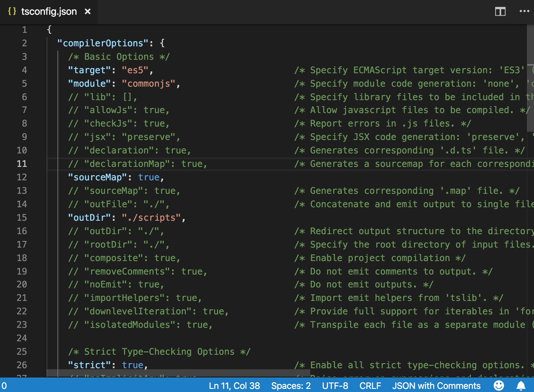Screen dimensions: 534x392
Task: Change the UTF-8 file encoding
Action: tap(335, 386)
